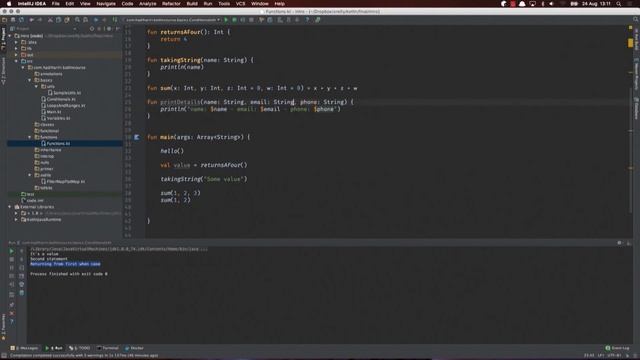Toggle the pin tab icon in Run panel

pos(11,304)
